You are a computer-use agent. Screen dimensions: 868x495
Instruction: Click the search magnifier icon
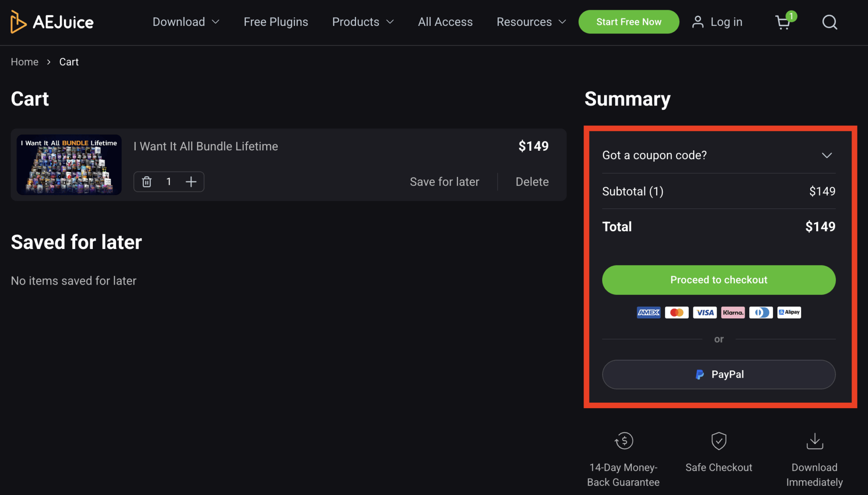[829, 22]
